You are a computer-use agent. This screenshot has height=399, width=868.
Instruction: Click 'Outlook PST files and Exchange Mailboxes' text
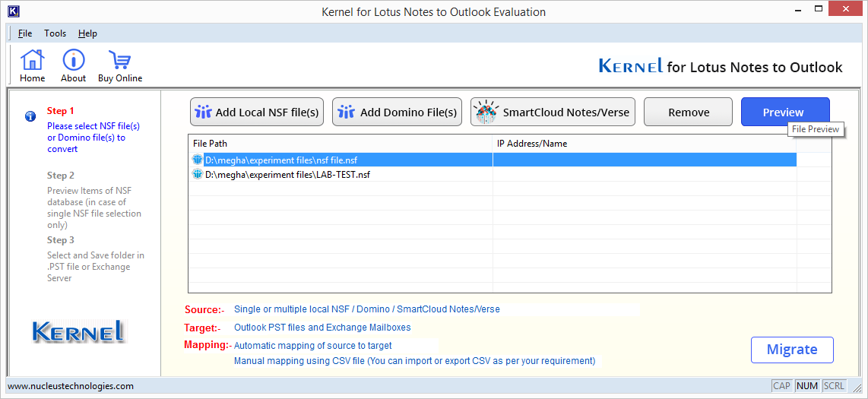pos(322,328)
